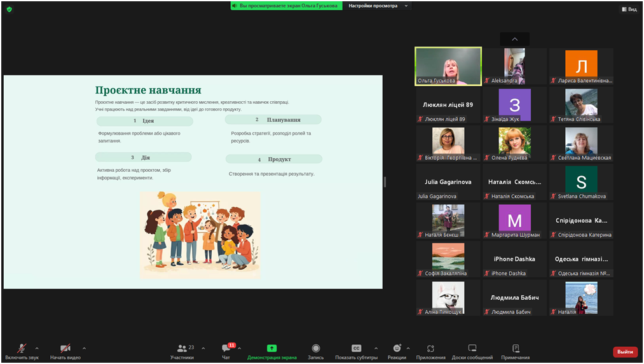Open the Приложения apps panel
This screenshot has height=364, width=644.
coord(430,349)
